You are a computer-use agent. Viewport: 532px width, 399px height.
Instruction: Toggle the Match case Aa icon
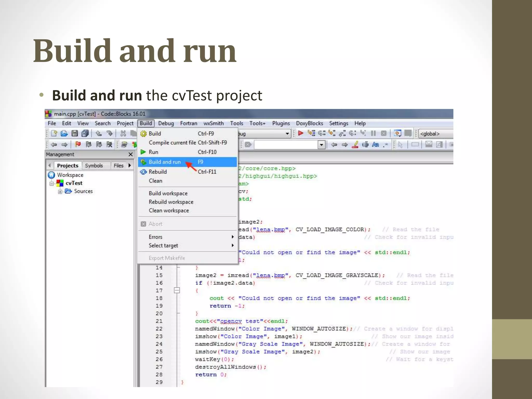[x=375, y=144]
